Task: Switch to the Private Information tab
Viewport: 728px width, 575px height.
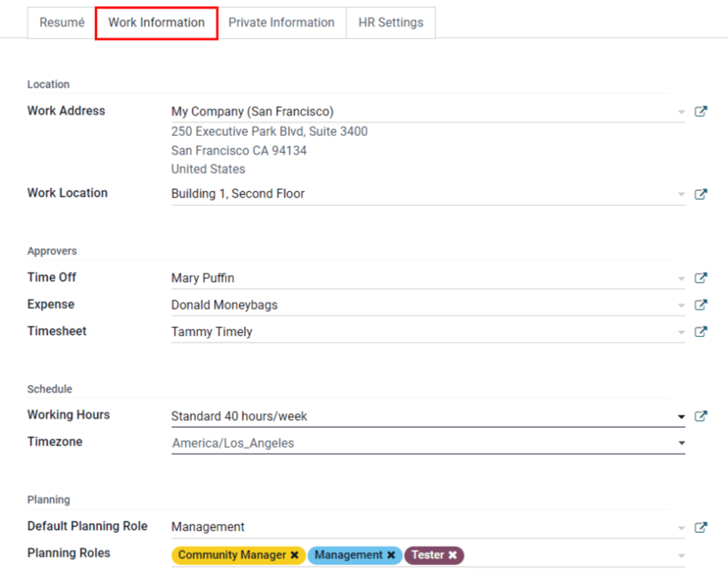Action: pos(281,23)
